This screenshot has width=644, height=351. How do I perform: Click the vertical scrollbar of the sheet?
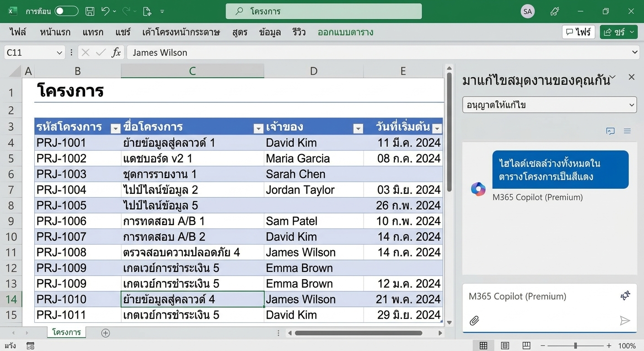449,133
